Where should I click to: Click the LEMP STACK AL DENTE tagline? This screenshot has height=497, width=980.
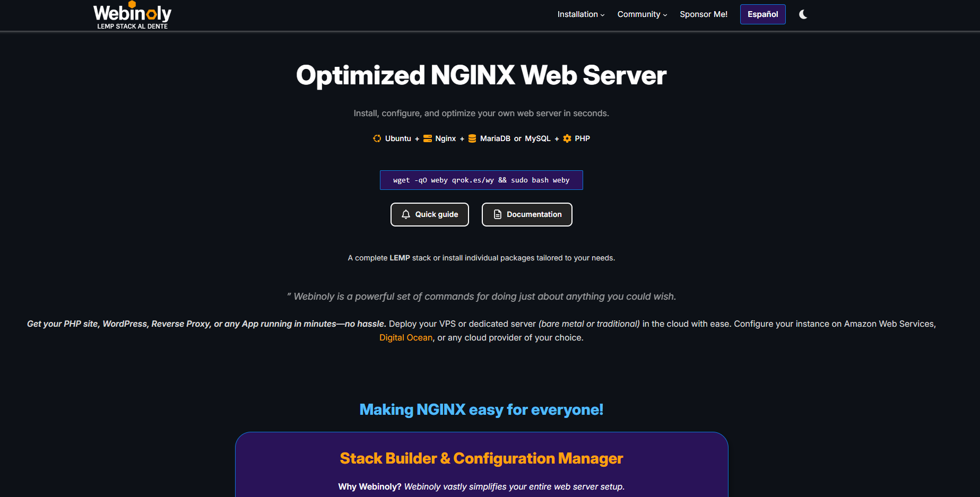[132, 26]
